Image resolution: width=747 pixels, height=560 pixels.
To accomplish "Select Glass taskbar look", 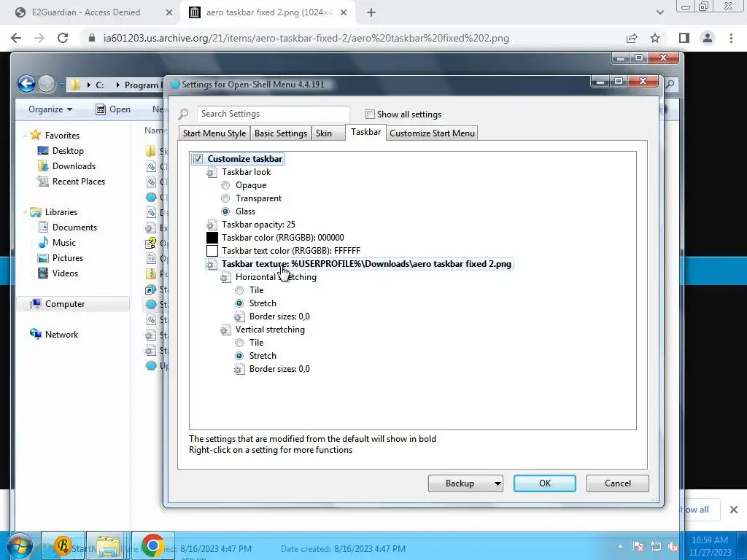I will [x=225, y=211].
